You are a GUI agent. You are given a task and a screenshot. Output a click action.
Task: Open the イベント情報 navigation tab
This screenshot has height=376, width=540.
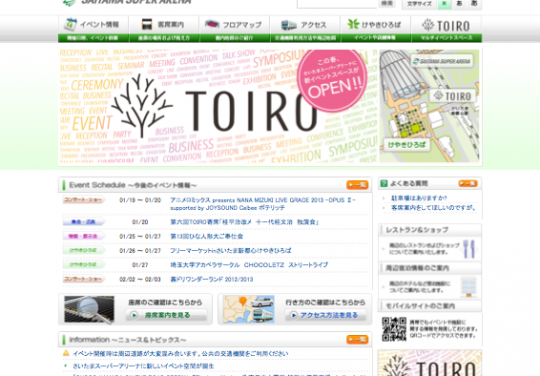tap(93, 29)
